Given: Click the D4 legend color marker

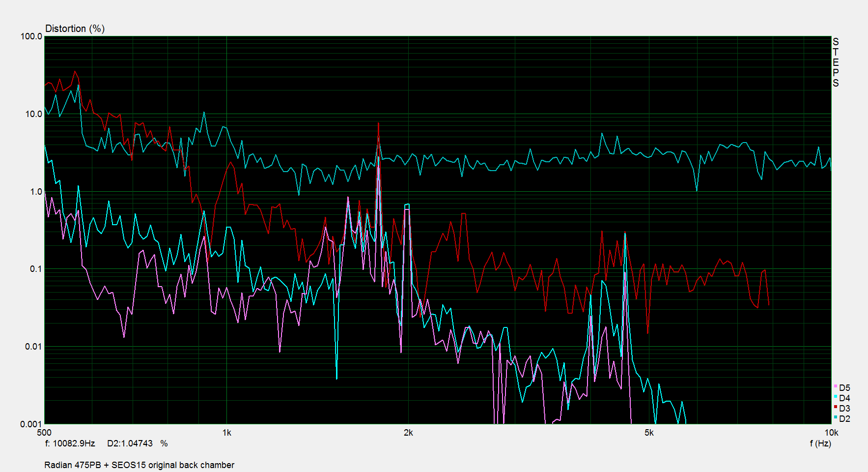Looking at the screenshot, I should (836, 397).
